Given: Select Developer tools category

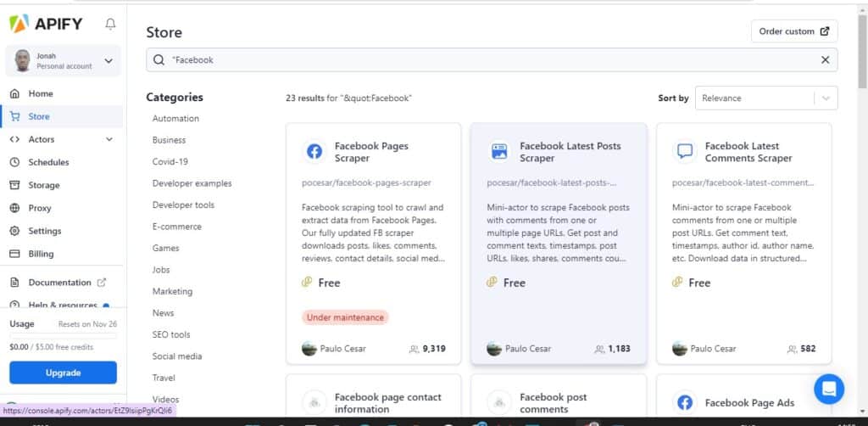Looking at the screenshot, I should click(183, 205).
